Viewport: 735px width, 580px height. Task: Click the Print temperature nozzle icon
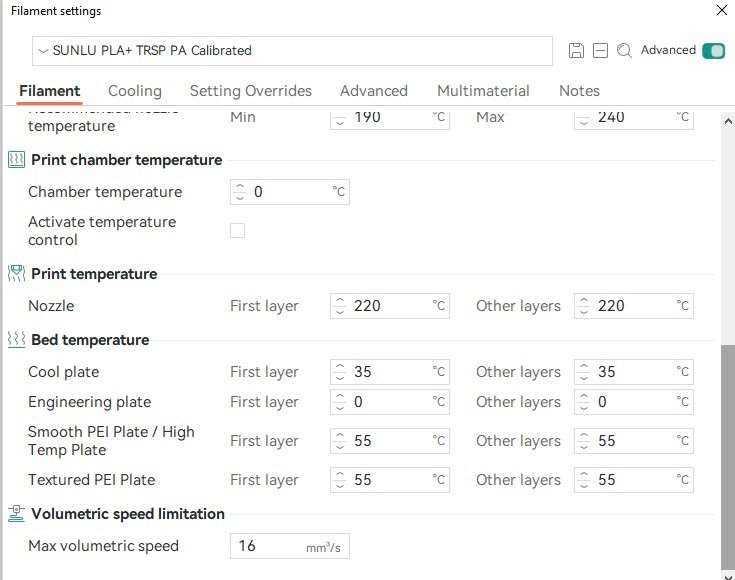16,274
